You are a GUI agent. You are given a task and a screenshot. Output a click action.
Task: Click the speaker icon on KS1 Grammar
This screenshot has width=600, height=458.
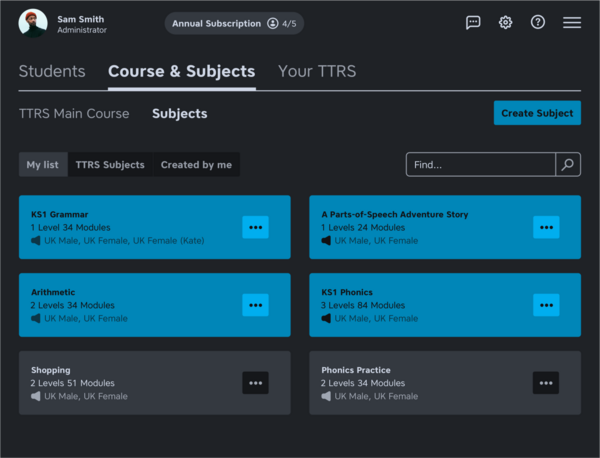pyautogui.click(x=36, y=241)
